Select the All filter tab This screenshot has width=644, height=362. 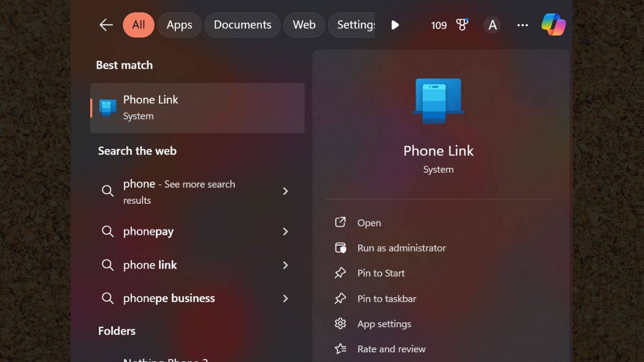point(138,25)
